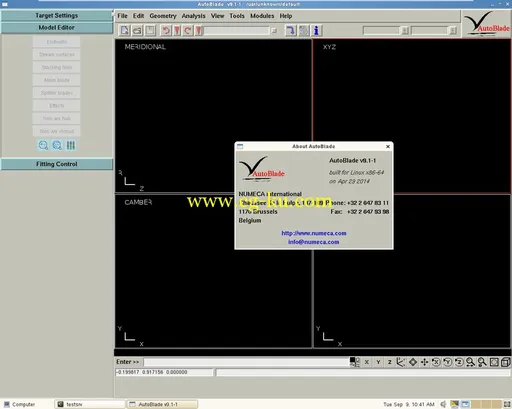The width and height of the screenshot is (512, 409).
Task: Open the Help menu
Action: [286, 16]
